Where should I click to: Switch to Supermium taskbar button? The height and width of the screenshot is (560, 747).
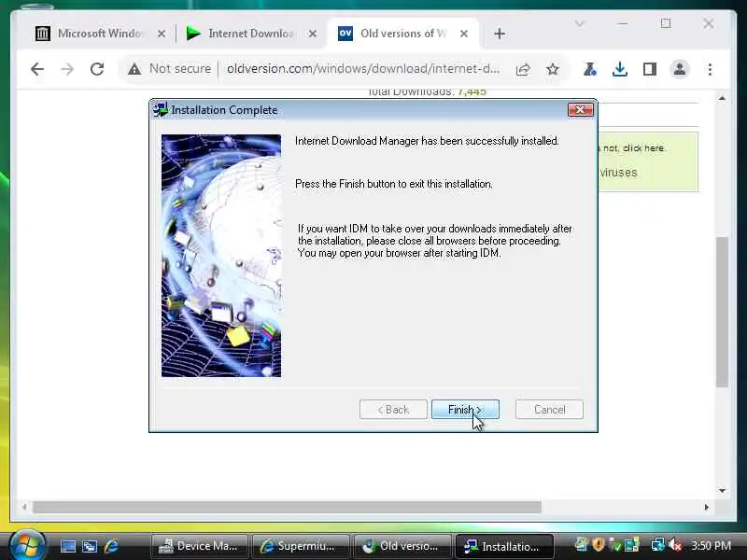tap(301, 546)
